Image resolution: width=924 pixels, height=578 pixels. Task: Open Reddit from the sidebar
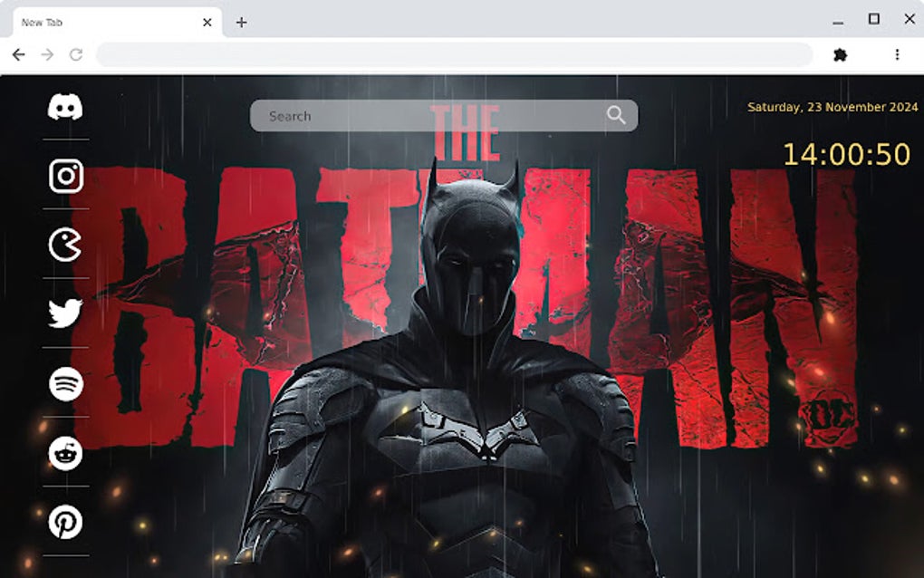[x=63, y=453]
